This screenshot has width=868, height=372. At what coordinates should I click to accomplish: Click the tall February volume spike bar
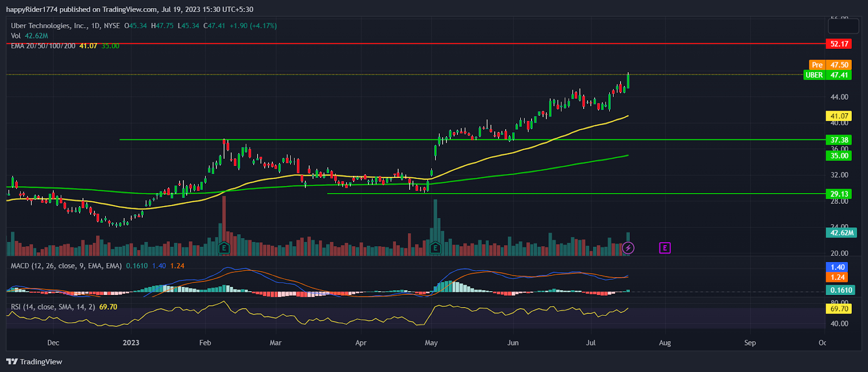click(224, 226)
